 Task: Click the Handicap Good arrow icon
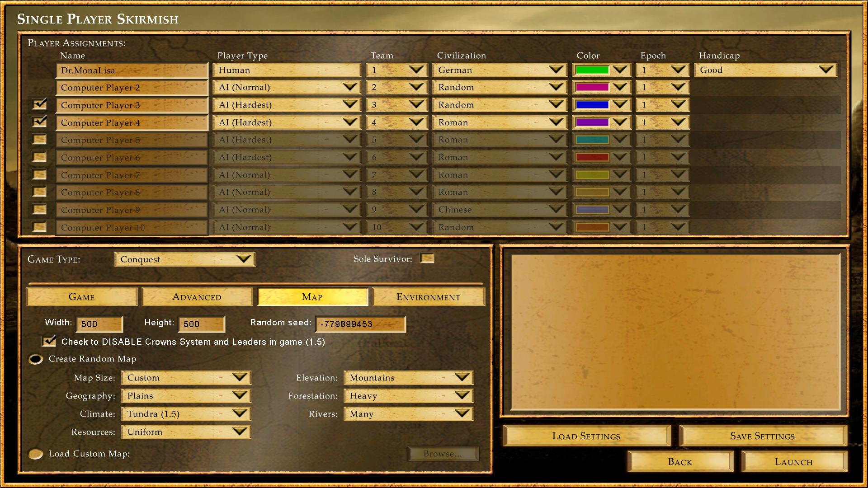[826, 70]
